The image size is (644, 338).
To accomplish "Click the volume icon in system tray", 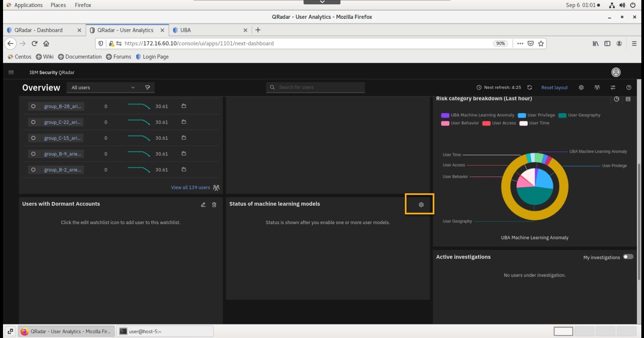I will coord(622,5).
